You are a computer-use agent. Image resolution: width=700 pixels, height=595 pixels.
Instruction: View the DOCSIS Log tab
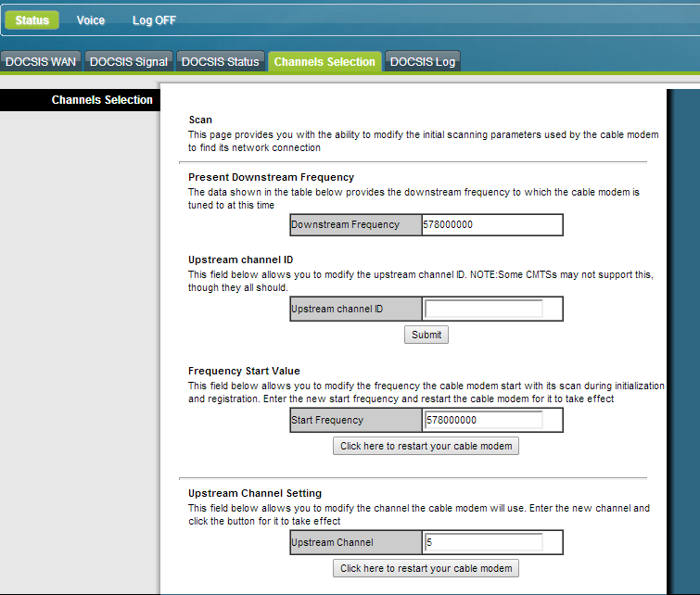point(422,62)
